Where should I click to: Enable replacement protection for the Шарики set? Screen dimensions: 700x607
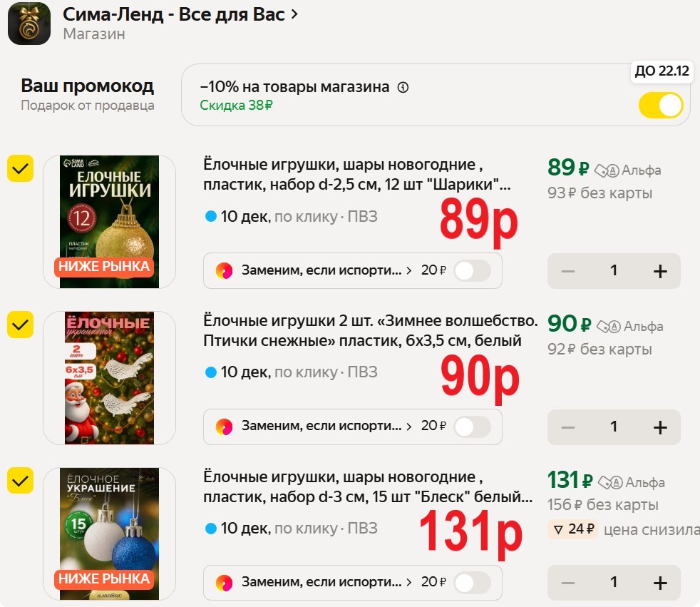[x=473, y=271]
